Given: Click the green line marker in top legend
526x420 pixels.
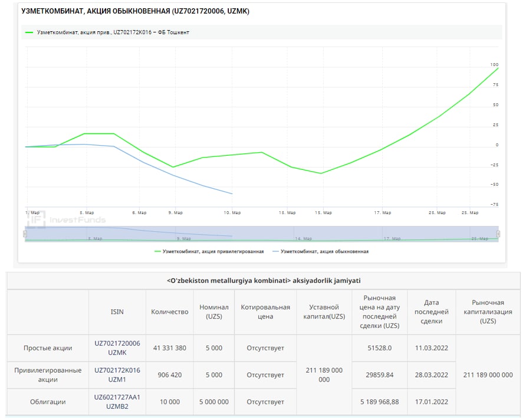Looking at the screenshot, I should (x=29, y=32).
